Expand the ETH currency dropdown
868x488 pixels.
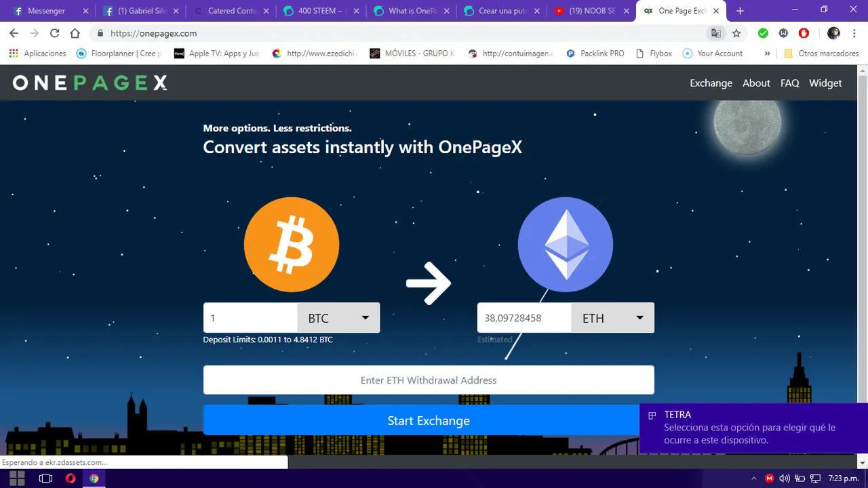(x=613, y=318)
